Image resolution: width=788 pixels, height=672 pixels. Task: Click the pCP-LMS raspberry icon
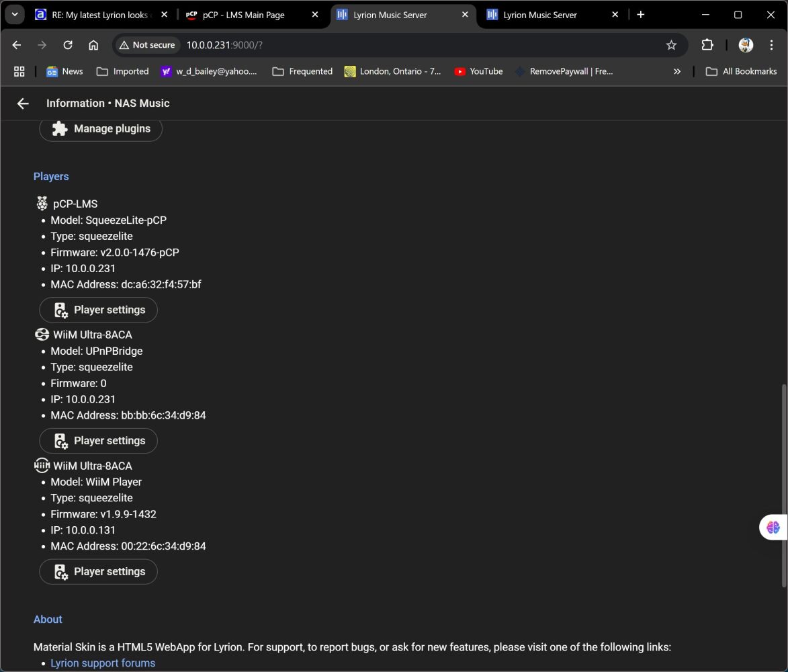coord(42,204)
